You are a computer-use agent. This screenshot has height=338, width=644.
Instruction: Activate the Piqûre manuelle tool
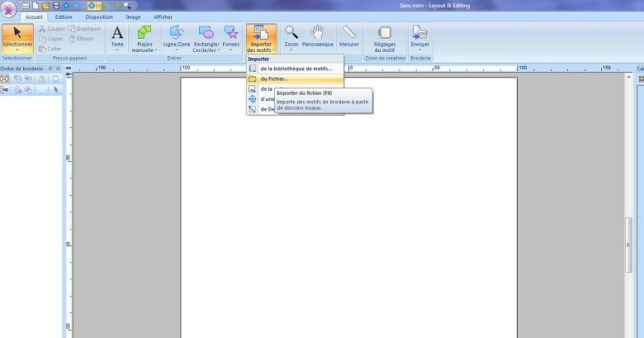click(x=144, y=38)
